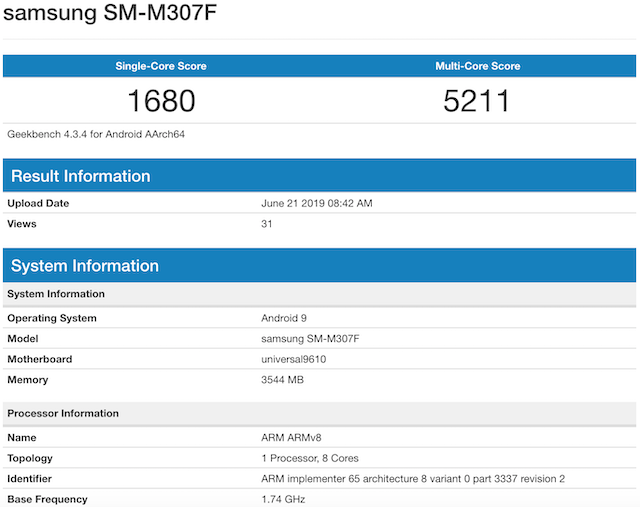Click the Views count value 31

click(267, 224)
